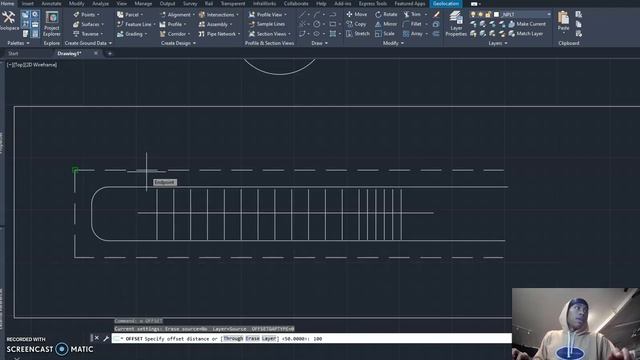Screen dimensions: 640x360
Task: Select the Trim tool
Action: [x=412, y=14]
